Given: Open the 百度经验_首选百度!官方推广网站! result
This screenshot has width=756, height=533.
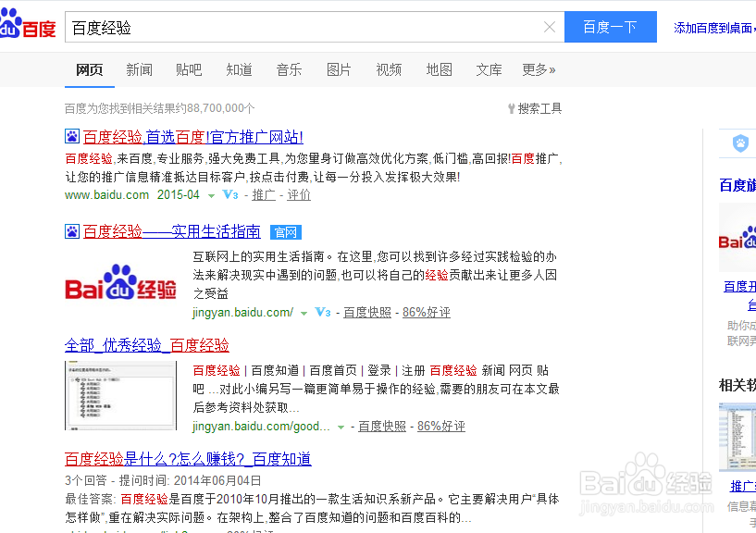Looking at the screenshot, I should (192, 138).
